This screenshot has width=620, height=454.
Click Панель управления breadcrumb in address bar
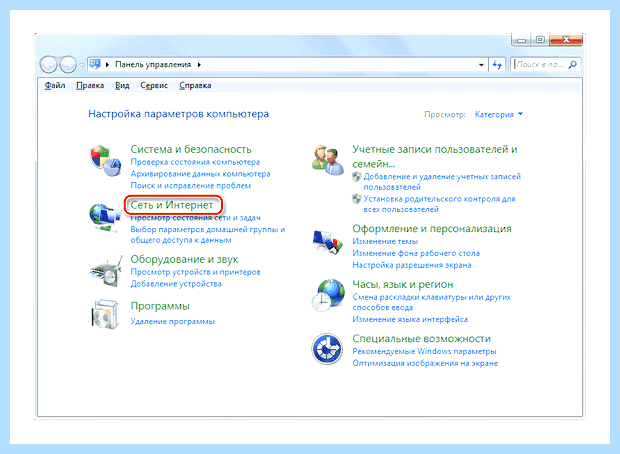[x=153, y=64]
